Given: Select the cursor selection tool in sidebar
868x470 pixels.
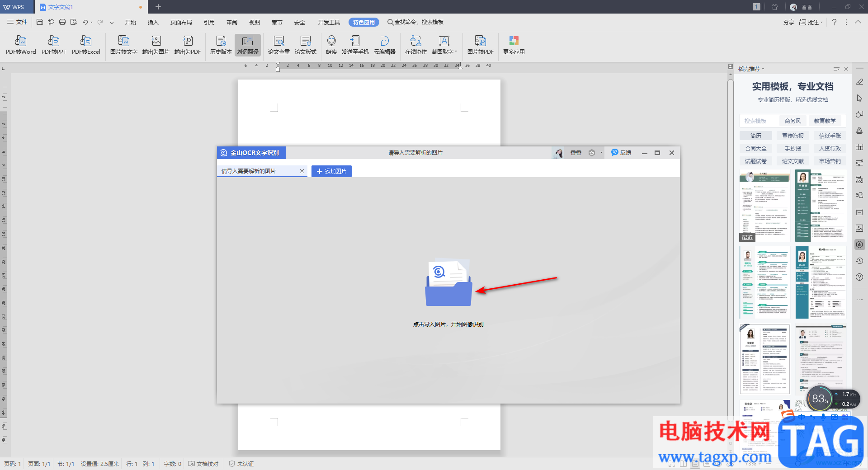Looking at the screenshot, I should coord(859,98).
